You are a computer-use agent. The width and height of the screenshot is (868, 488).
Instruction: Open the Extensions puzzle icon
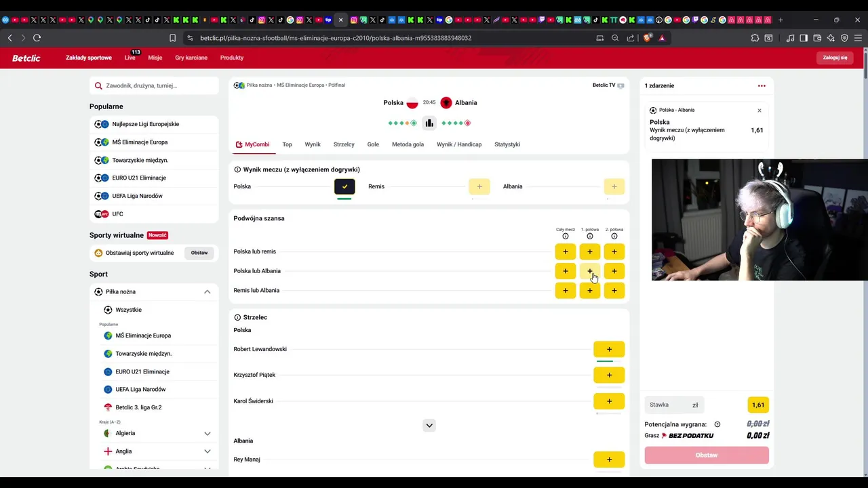(x=755, y=38)
